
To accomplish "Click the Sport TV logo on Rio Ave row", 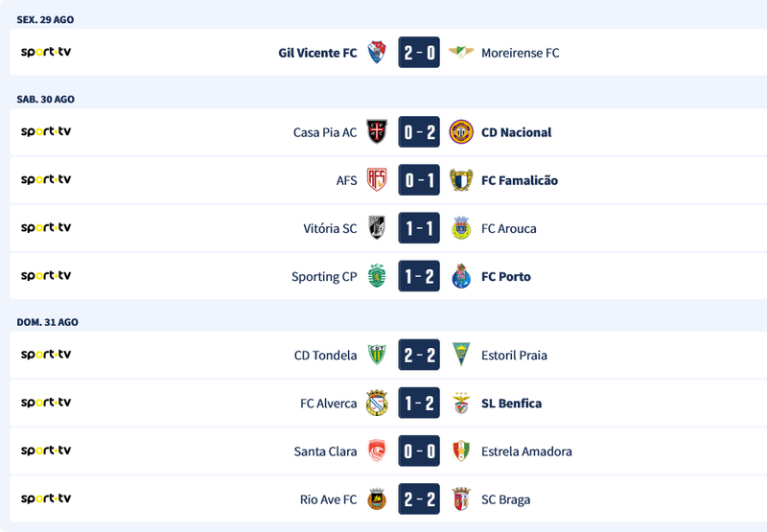I will 46,498.
